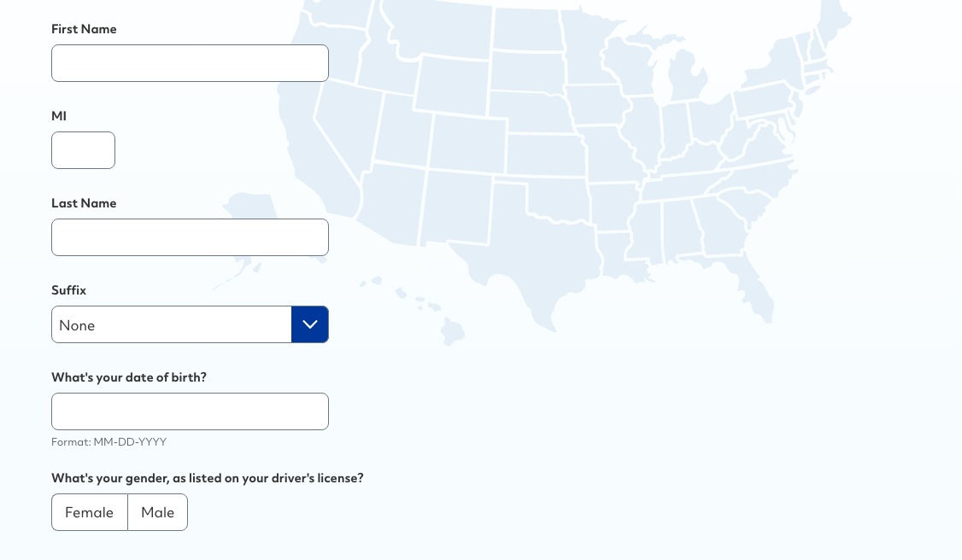Click the First Name label
The image size is (962, 560).
tap(84, 29)
